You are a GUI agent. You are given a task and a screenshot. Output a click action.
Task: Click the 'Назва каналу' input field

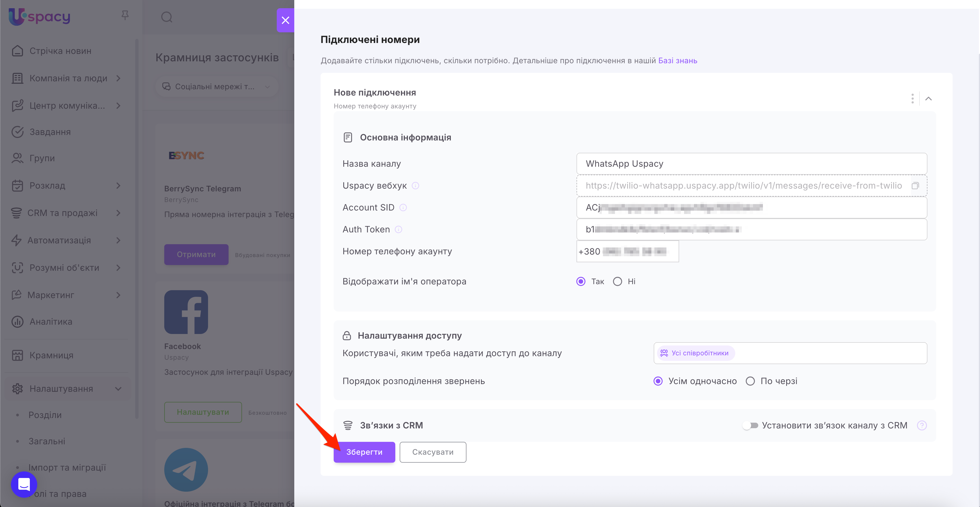(751, 163)
